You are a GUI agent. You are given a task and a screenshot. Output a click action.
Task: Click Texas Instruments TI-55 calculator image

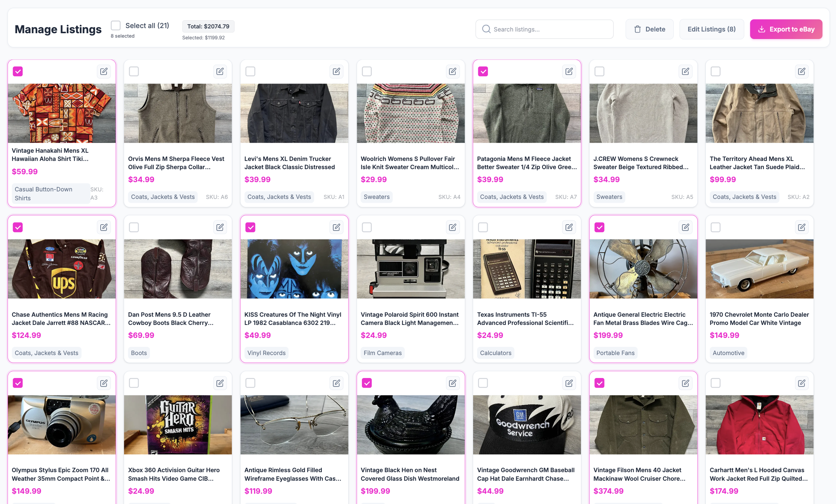[x=527, y=269]
